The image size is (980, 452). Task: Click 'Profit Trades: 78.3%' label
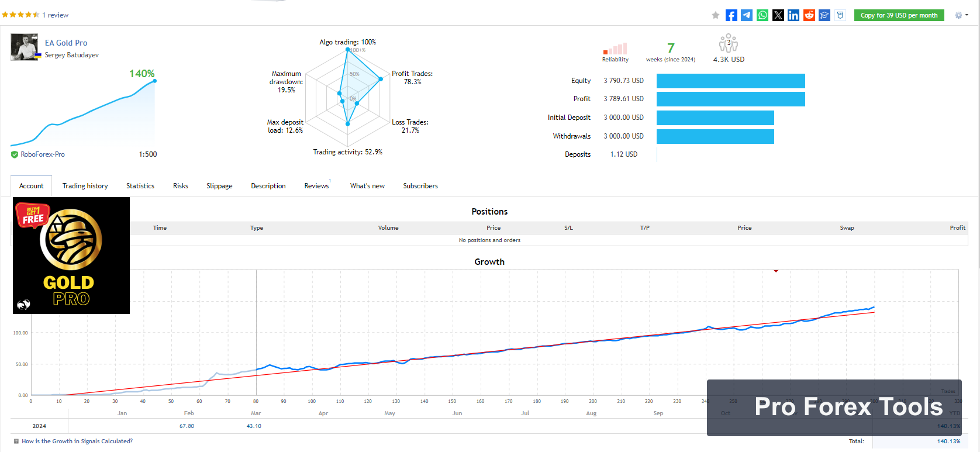[x=412, y=78]
